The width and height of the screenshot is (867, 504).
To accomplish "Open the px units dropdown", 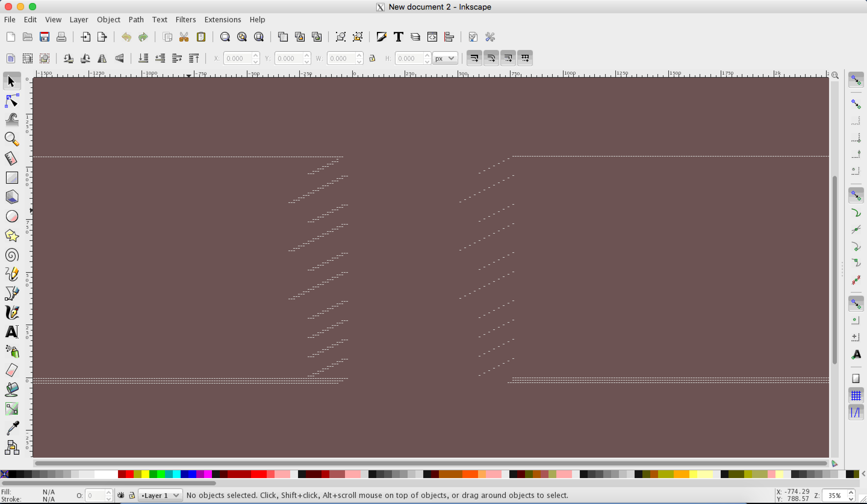I will pos(445,58).
